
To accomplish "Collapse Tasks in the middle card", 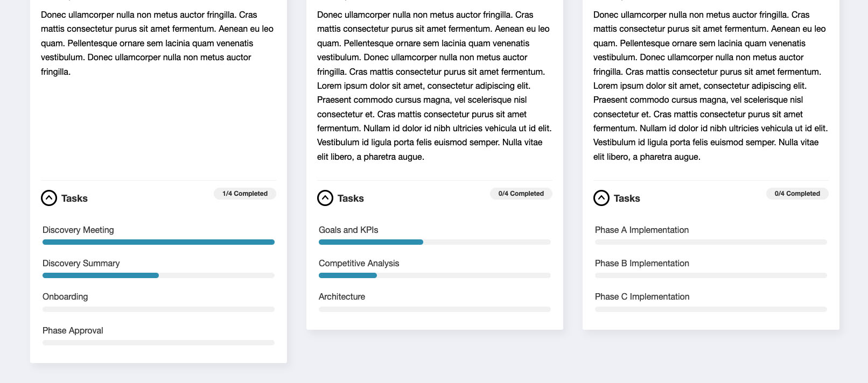I will coord(325,198).
